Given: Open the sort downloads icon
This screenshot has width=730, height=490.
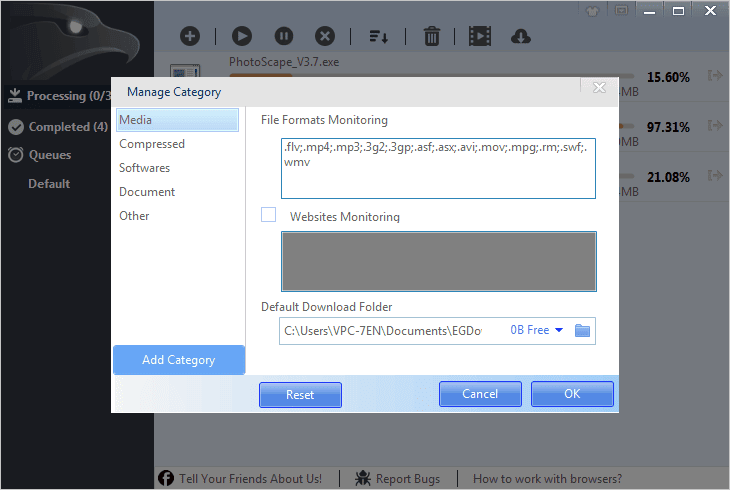Looking at the screenshot, I should [x=379, y=36].
